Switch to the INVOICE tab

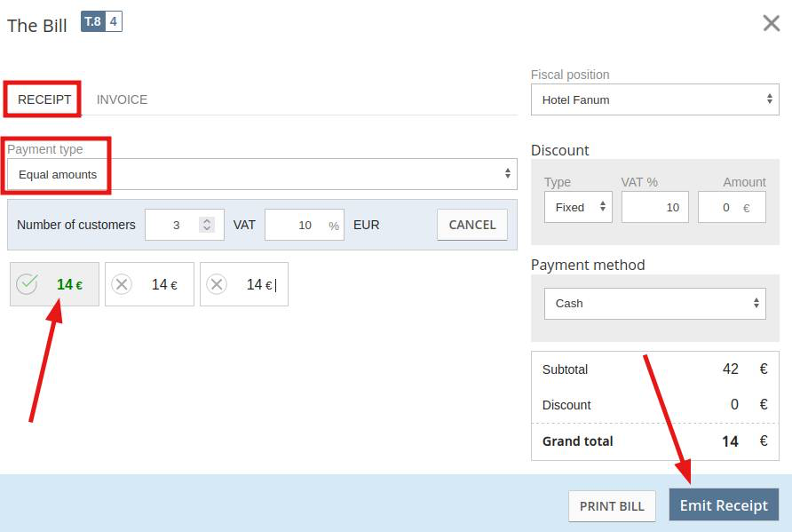(x=122, y=99)
